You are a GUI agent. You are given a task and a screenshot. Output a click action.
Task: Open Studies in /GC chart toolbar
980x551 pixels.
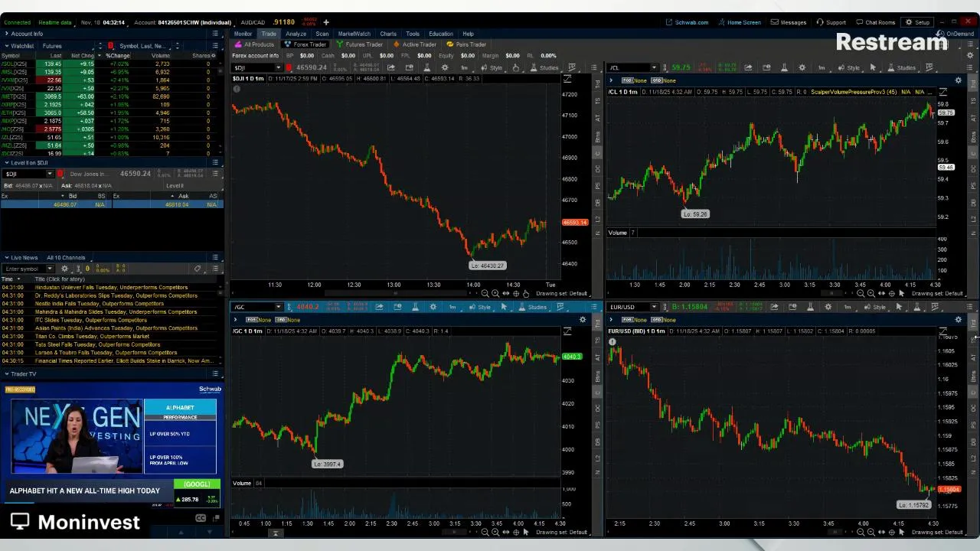pyautogui.click(x=532, y=307)
